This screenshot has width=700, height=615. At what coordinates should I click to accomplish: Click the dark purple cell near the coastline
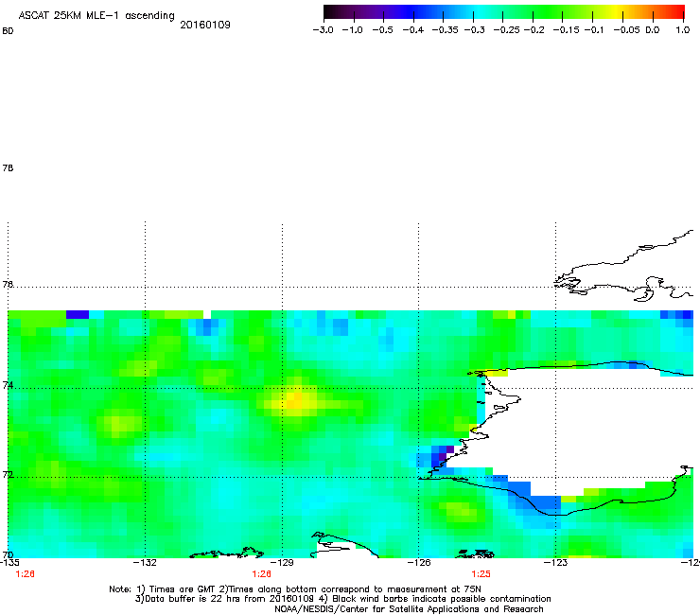point(443,456)
